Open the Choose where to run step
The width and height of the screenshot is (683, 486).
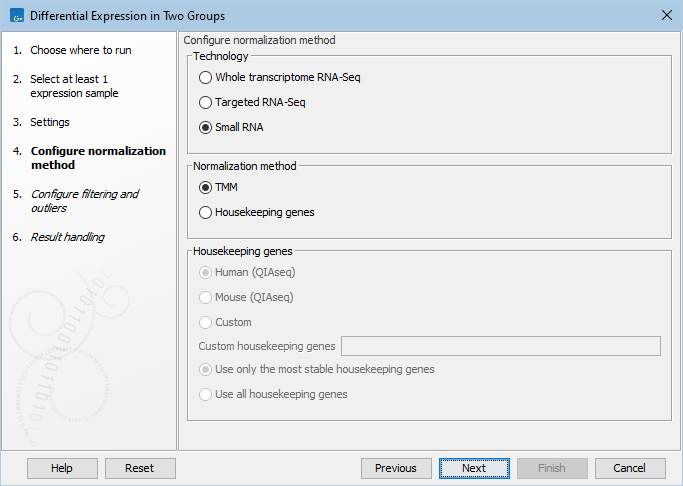click(x=80, y=50)
